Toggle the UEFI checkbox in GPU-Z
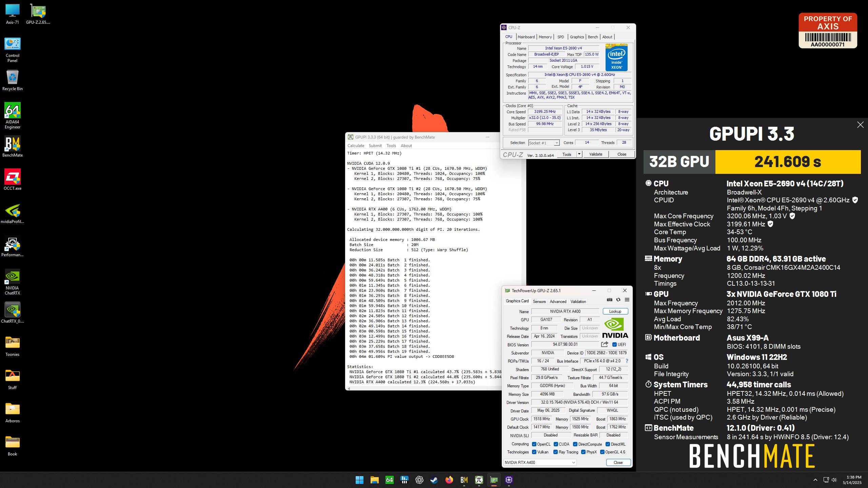This screenshot has width=868, height=488. [614, 345]
